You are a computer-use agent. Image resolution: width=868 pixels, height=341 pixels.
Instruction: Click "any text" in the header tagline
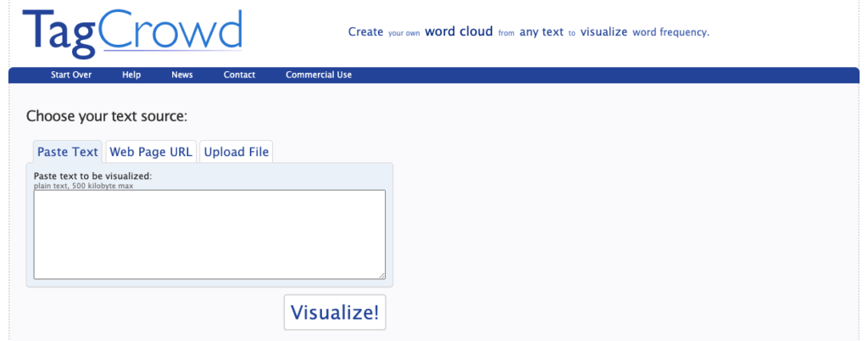point(542,32)
